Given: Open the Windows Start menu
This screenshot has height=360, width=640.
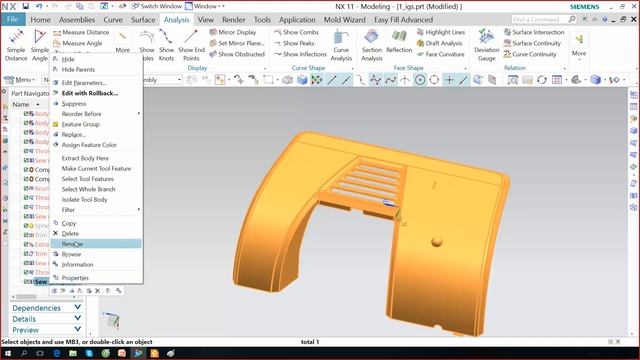Looking at the screenshot, I should pyautogui.click(x=8, y=353).
